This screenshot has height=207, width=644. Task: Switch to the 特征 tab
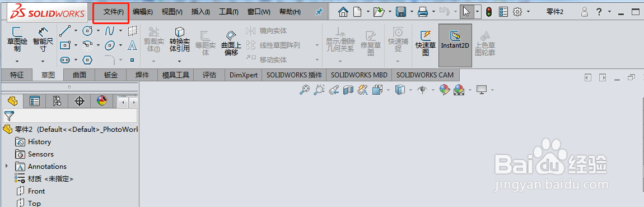pos(17,75)
